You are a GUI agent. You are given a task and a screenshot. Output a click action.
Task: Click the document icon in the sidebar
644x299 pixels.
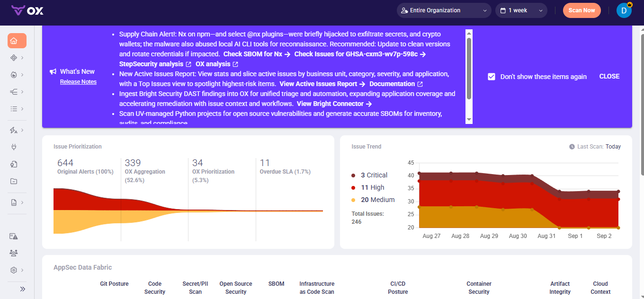click(x=14, y=202)
